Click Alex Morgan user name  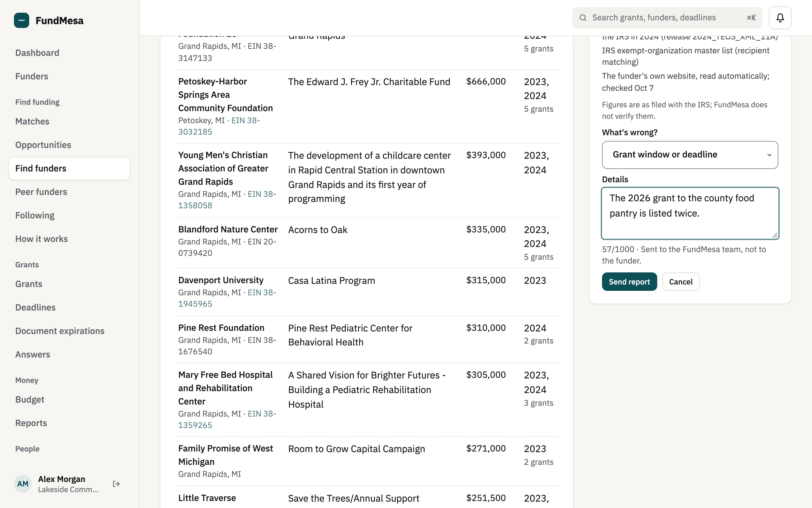(62, 479)
